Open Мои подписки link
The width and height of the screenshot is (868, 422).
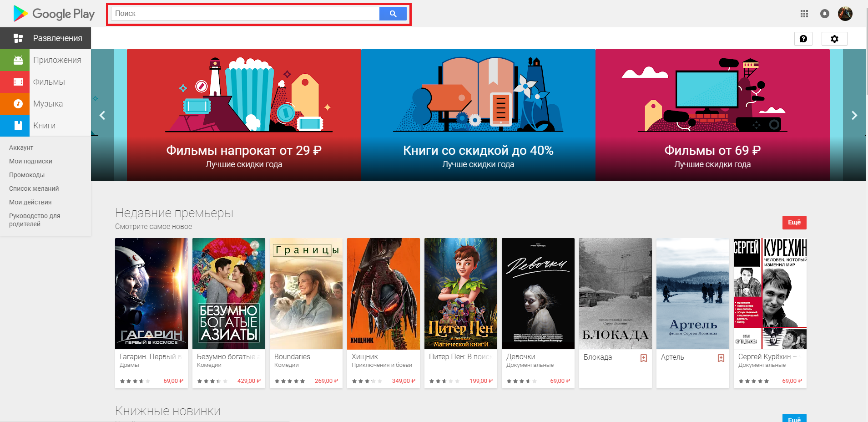(x=30, y=161)
